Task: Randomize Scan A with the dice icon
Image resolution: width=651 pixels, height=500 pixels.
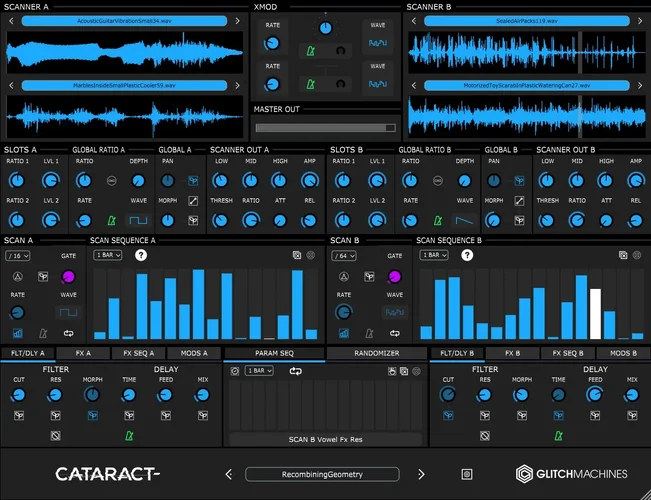Action: (x=43, y=277)
